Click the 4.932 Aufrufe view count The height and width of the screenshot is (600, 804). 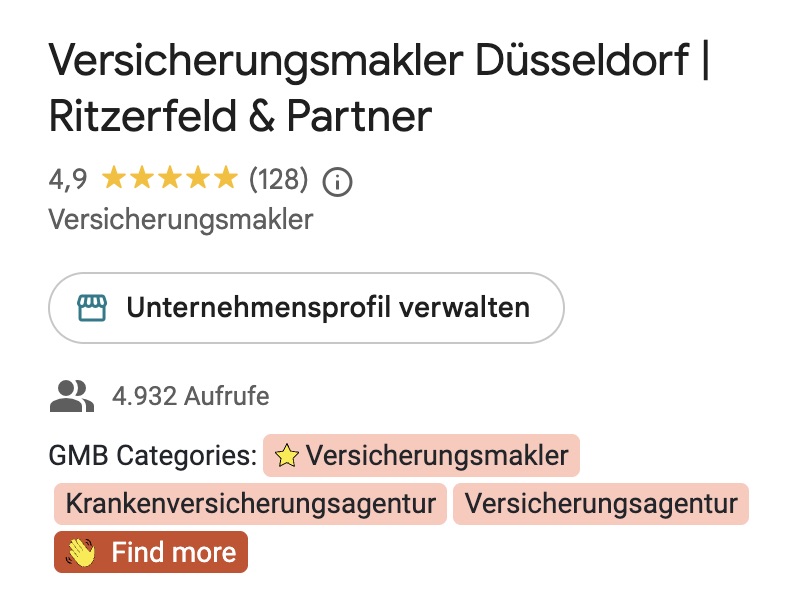(191, 396)
